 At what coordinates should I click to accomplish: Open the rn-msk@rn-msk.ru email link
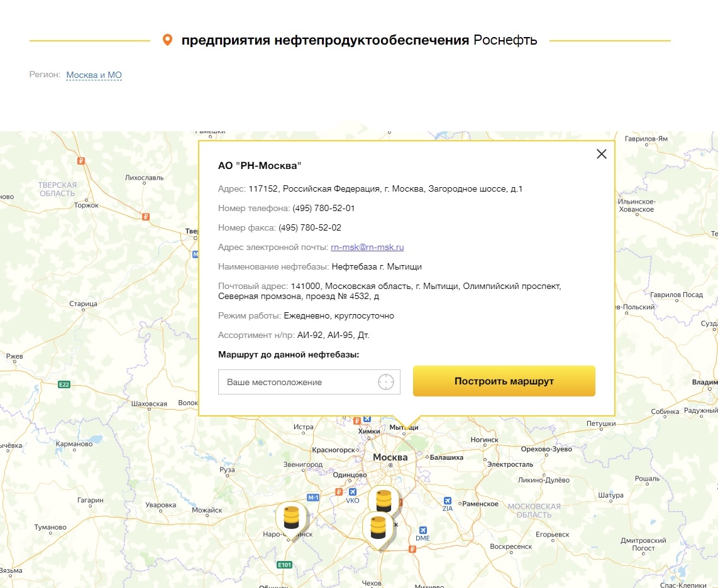[367, 247]
